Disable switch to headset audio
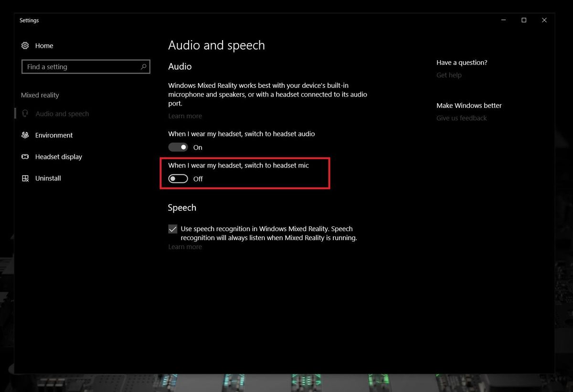This screenshot has width=573, height=392. tap(178, 147)
